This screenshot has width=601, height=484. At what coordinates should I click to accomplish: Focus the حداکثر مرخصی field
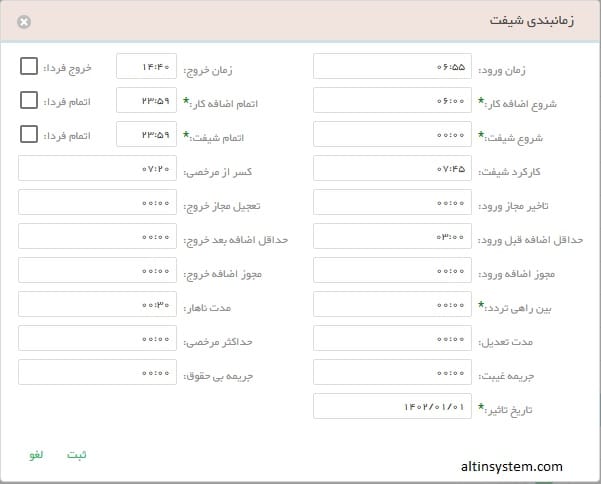[x=97, y=338]
